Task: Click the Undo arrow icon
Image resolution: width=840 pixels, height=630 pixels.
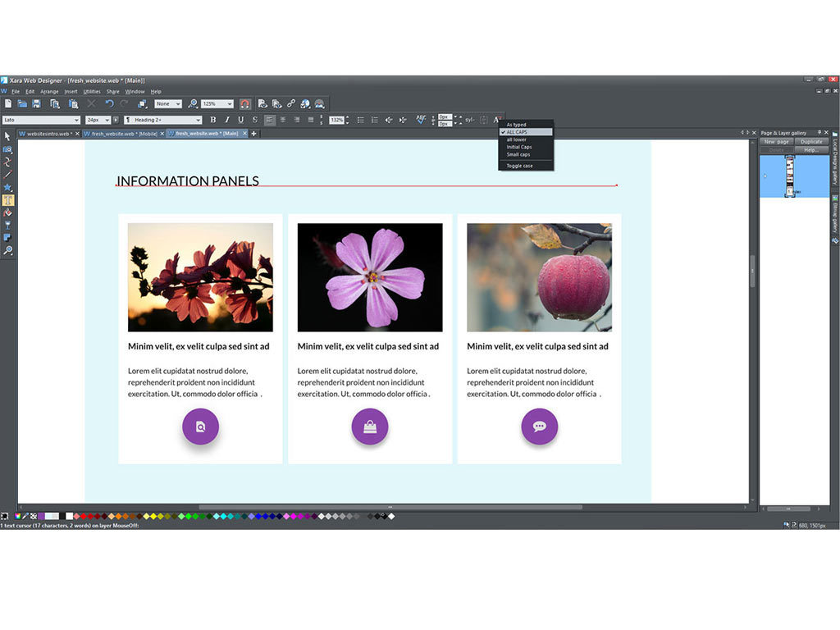Action: point(109,104)
